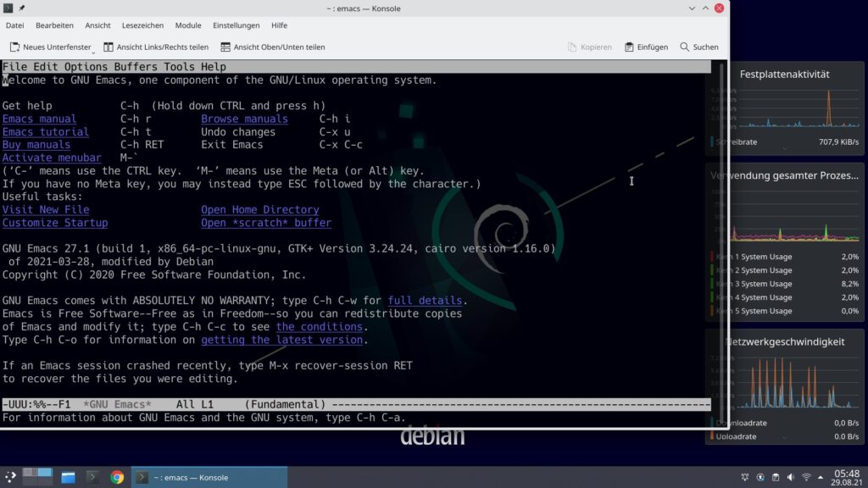Launch the terminal from taskbar launcher icon
Image resolution: width=868 pixels, height=488 pixels.
[x=92, y=477]
